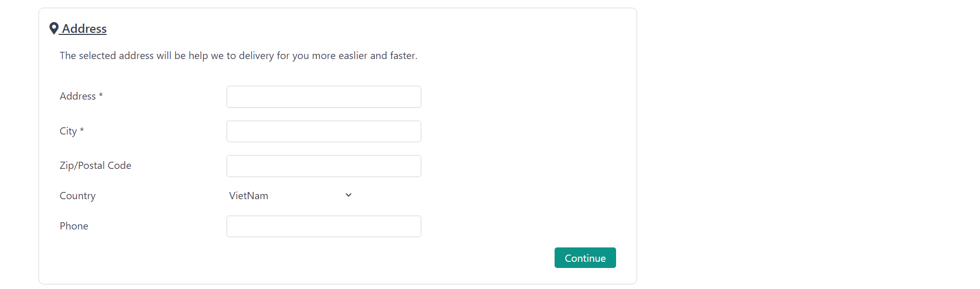Click the required asterisk after the City label

pos(81,130)
